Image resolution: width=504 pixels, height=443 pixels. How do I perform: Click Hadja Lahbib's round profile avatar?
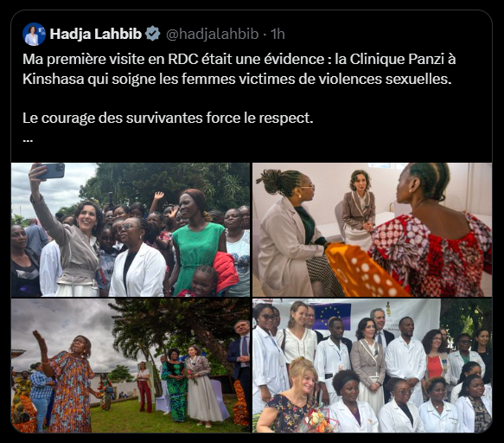34,34
